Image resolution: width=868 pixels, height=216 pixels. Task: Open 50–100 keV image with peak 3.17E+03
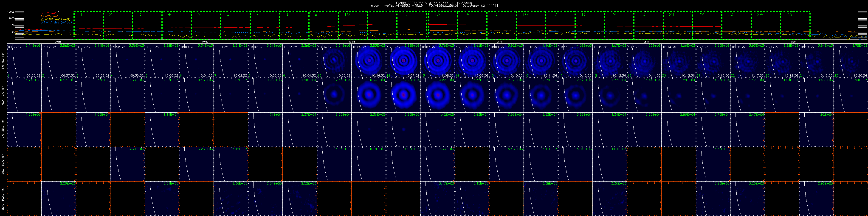coord(437,198)
